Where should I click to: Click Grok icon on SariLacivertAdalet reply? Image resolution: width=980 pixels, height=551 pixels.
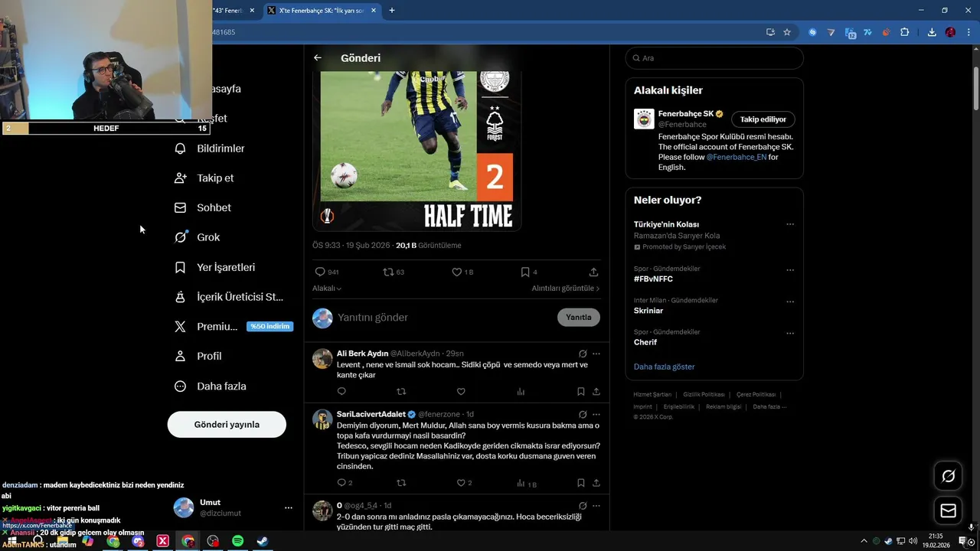tap(583, 414)
